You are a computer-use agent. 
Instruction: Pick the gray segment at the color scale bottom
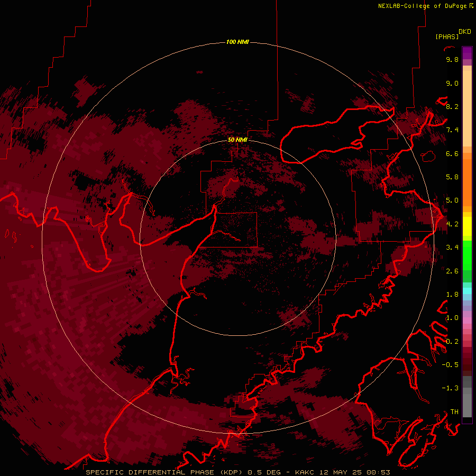pyautogui.click(x=467, y=407)
